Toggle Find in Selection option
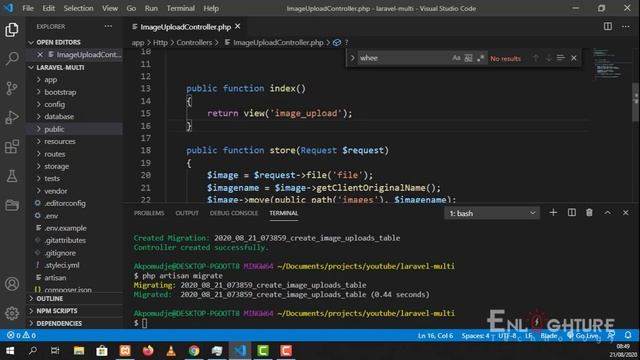The height and width of the screenshot is (360, 640). [561, 58]
